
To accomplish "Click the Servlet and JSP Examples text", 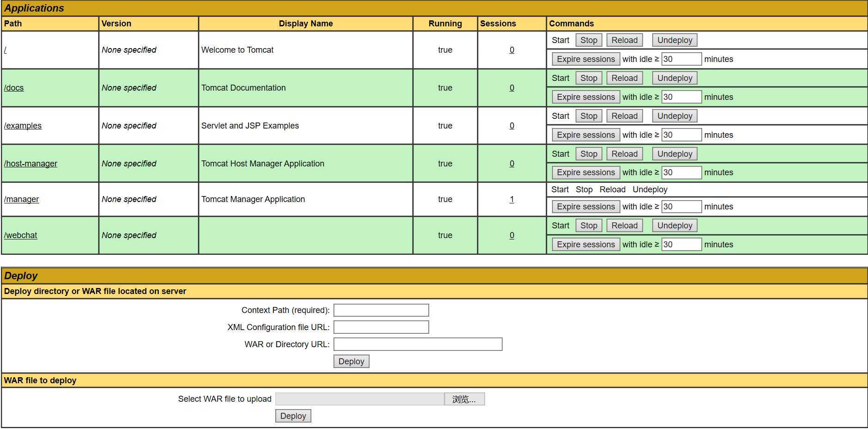I will coord(250,126).
